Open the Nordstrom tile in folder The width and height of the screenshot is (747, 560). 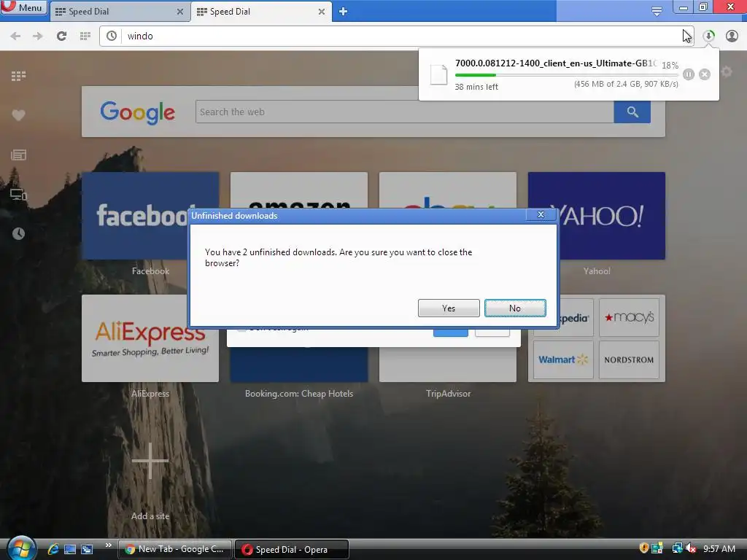[x=629, y=359]
